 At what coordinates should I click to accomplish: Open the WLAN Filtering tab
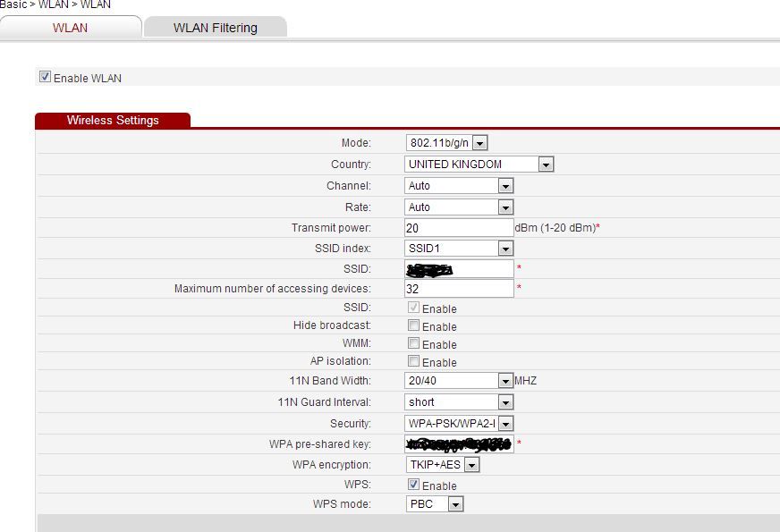[x=216, y=28]
